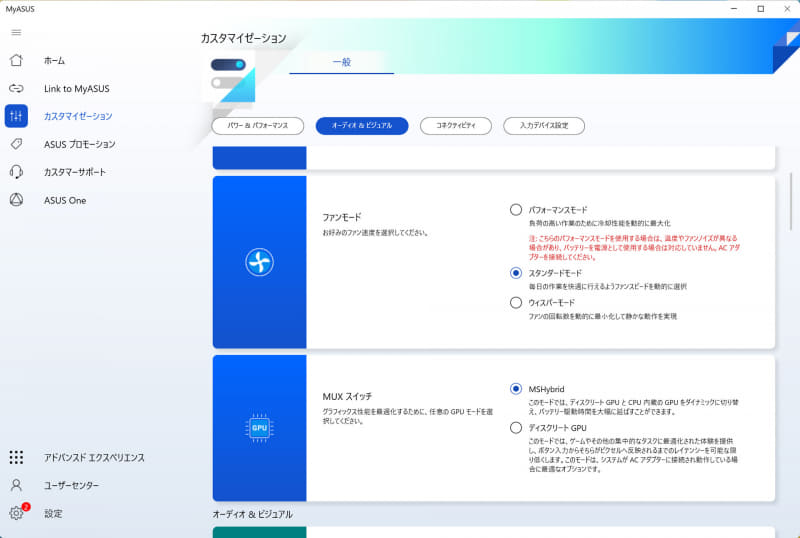Open 設定 sidebar entry
Image resolution: width=800 pixels, height=538 pixels.
click(x=53, y=513)
